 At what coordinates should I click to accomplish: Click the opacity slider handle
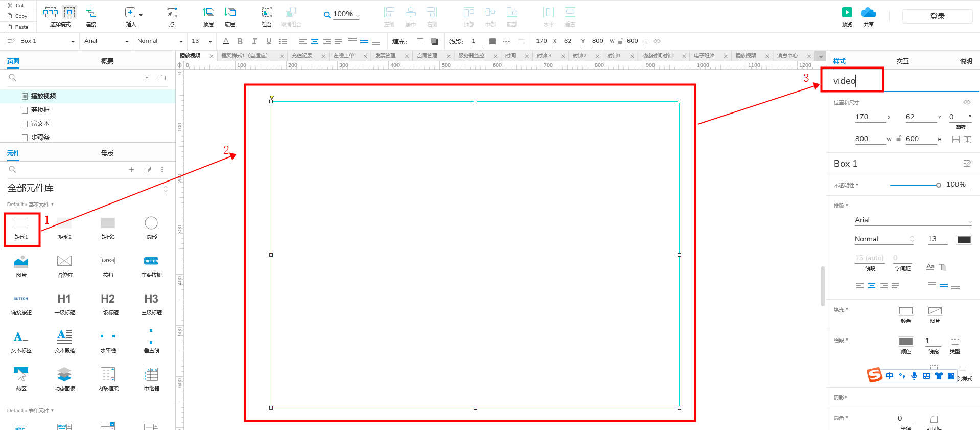pyautogui.click(x=939, y=185)
